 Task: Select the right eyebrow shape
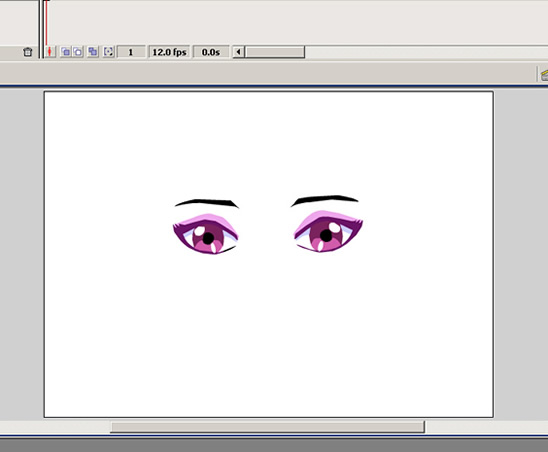(x=325, y=200)
